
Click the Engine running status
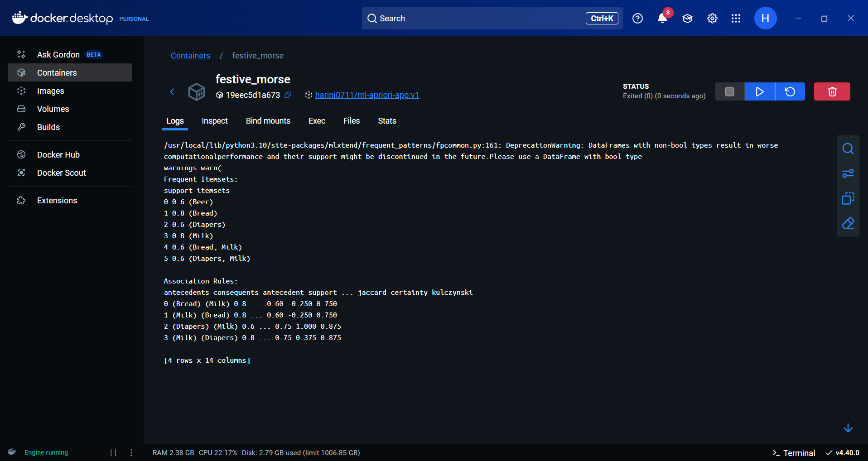(46, 452)
